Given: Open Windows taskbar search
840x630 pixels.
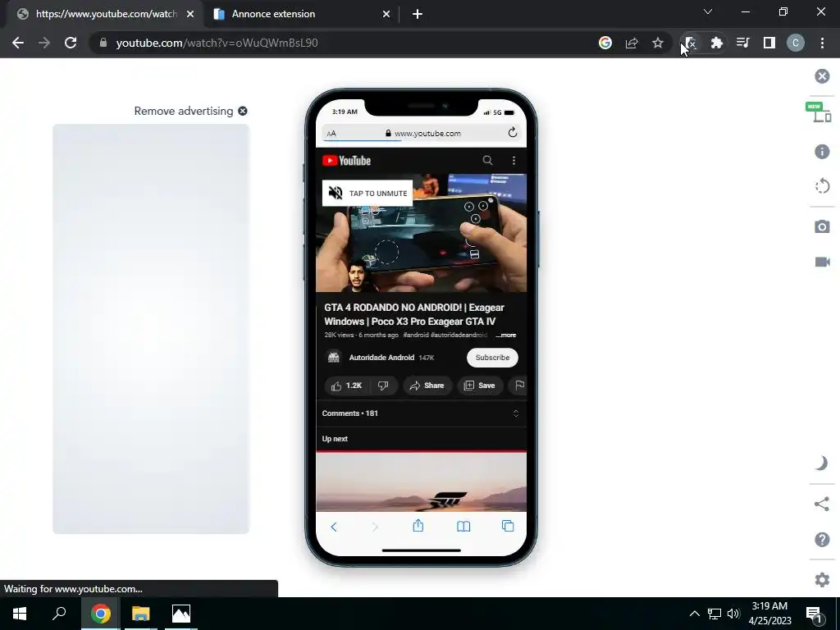Looking at the screenshot, I should 59,614.
